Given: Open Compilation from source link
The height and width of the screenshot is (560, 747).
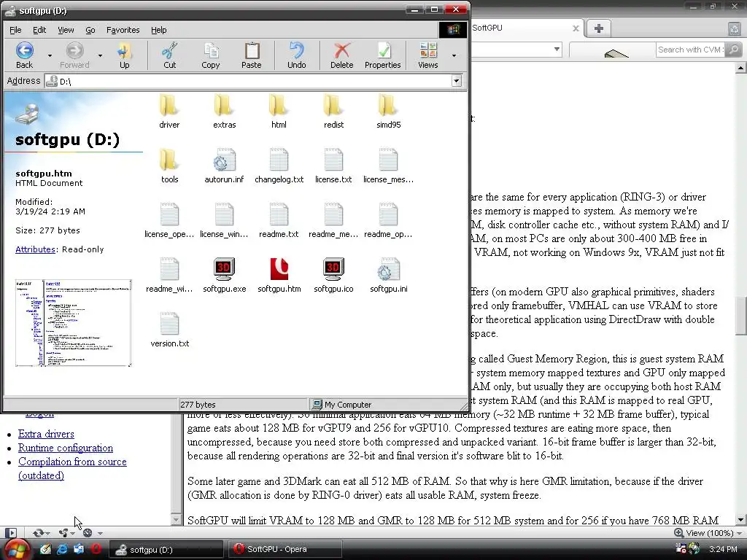Looking at the screenshot, I should click(x=72, y=468).
